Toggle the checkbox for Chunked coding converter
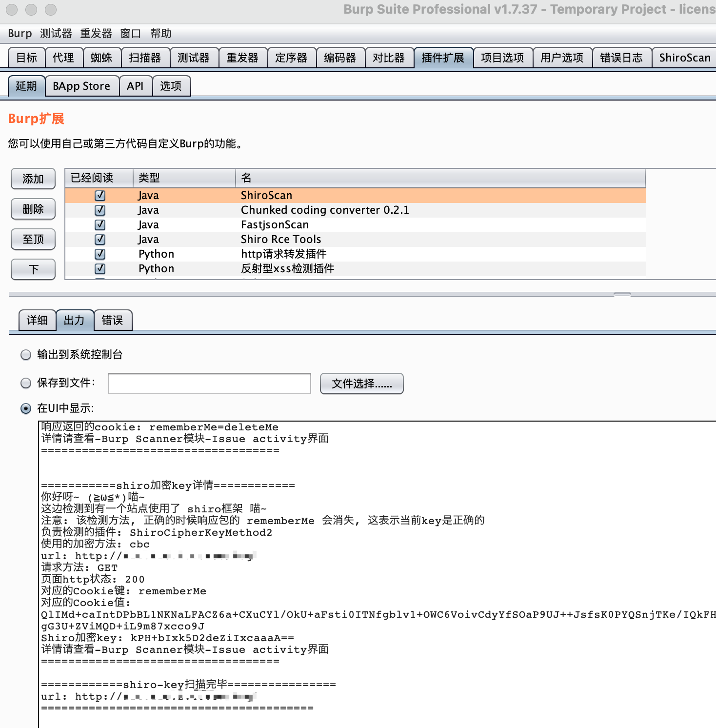The height and width of the screenshot is (728, 716). click(100, 210)
